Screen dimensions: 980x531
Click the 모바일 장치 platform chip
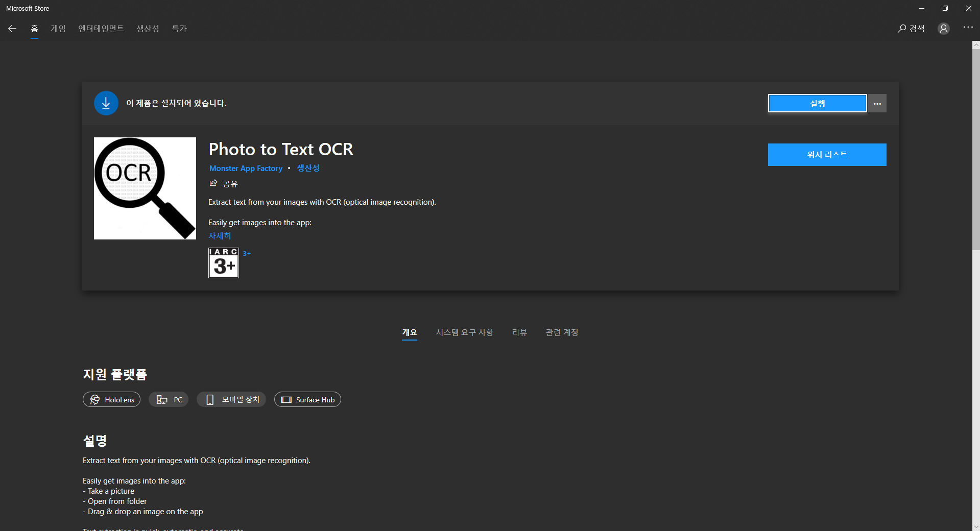click(231, 399)
